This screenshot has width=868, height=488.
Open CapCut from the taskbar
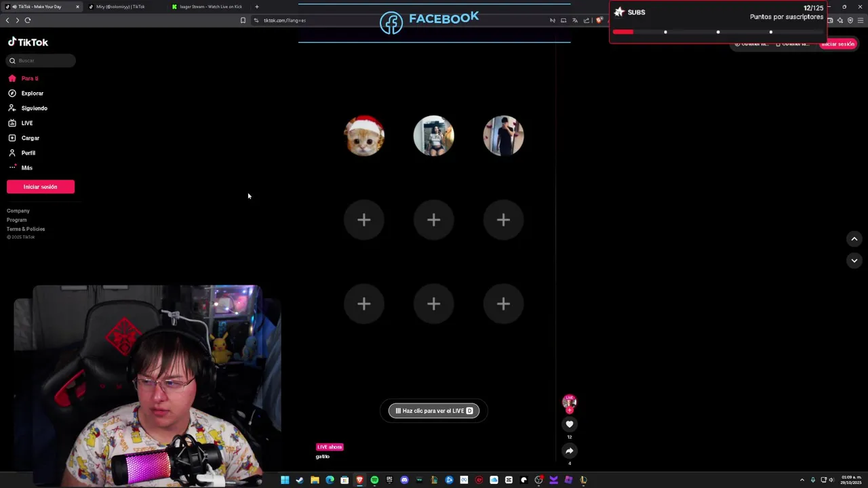click(x=509, y=480)
